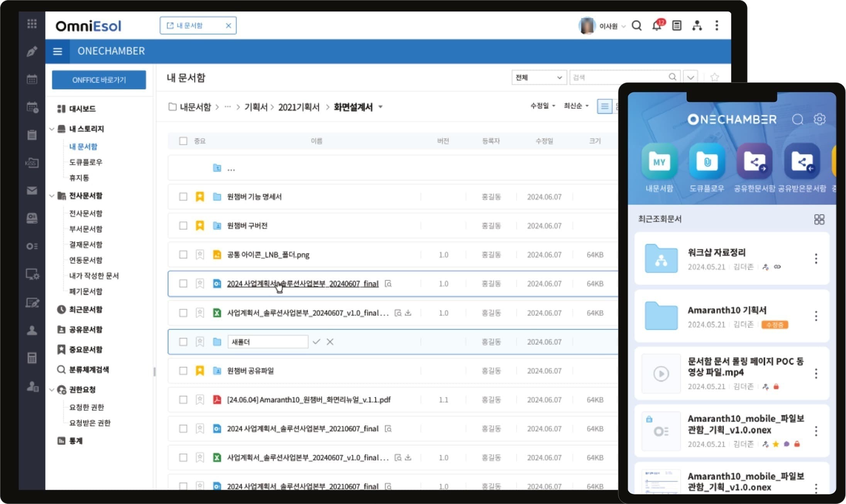846x504 pixels.
Task: Click the ONFFICE 바로가기 button
Action: (99, 80)
